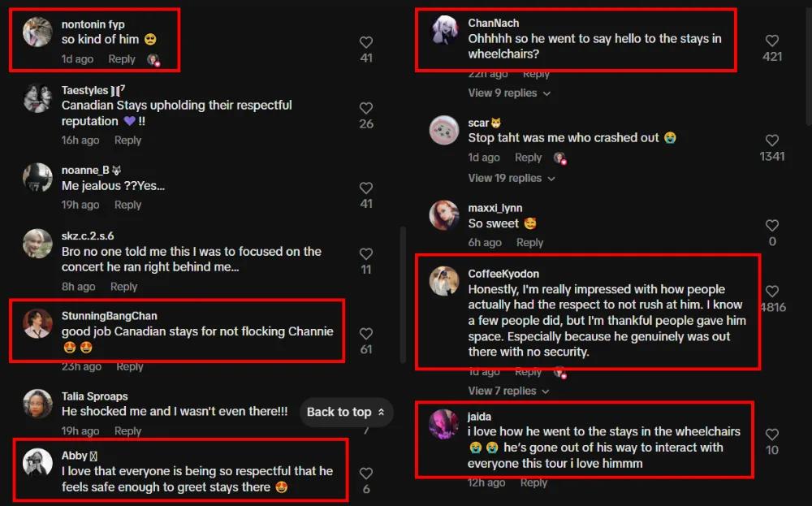Expand 'View 7 replies' under CoffeeKyodon
The height and width of the screenshot is (506, 812).
509,391
